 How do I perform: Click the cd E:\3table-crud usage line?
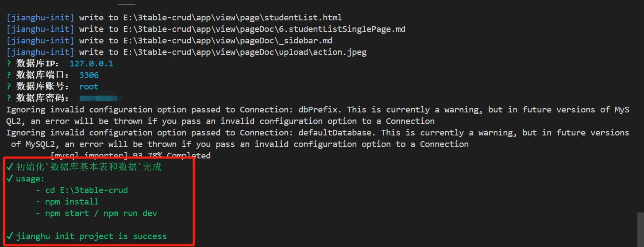pyautogui.click(x=86, y=190)
